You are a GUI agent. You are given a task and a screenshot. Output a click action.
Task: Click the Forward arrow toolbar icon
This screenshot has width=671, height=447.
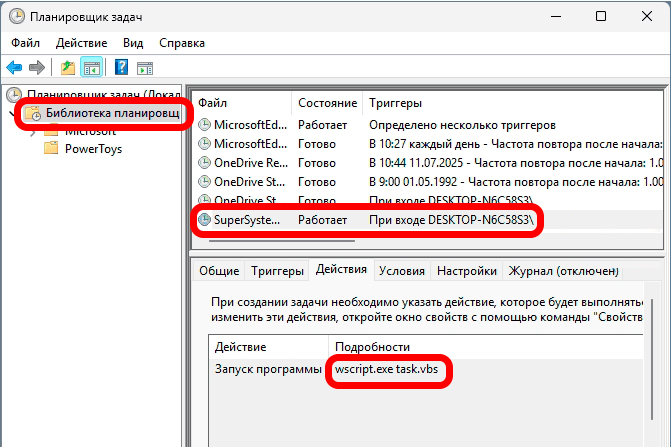pos(37,68)
